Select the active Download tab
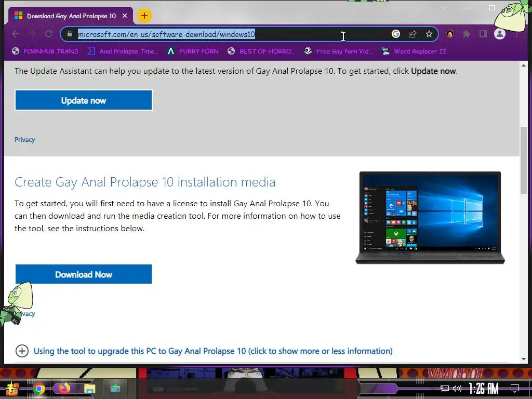Screen dimensions: 532x399 pos(71,16)
